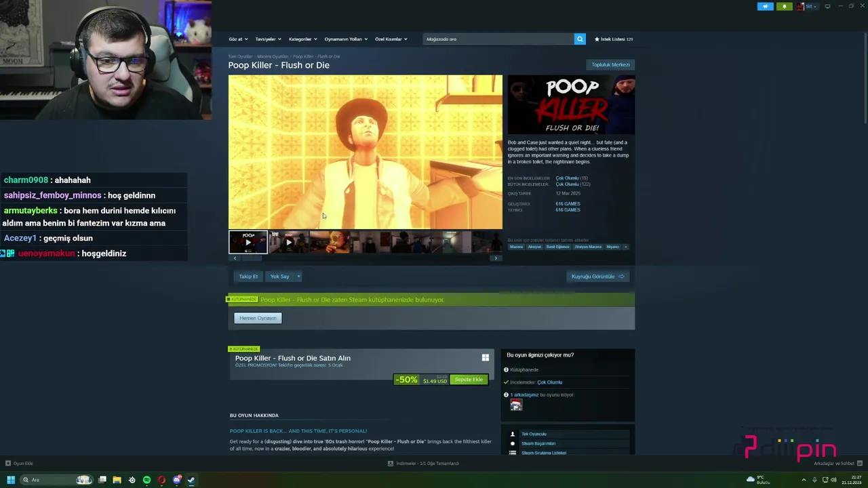Click the plus button to add tags
The image size is (868, 488).
(x=626, y=247)
